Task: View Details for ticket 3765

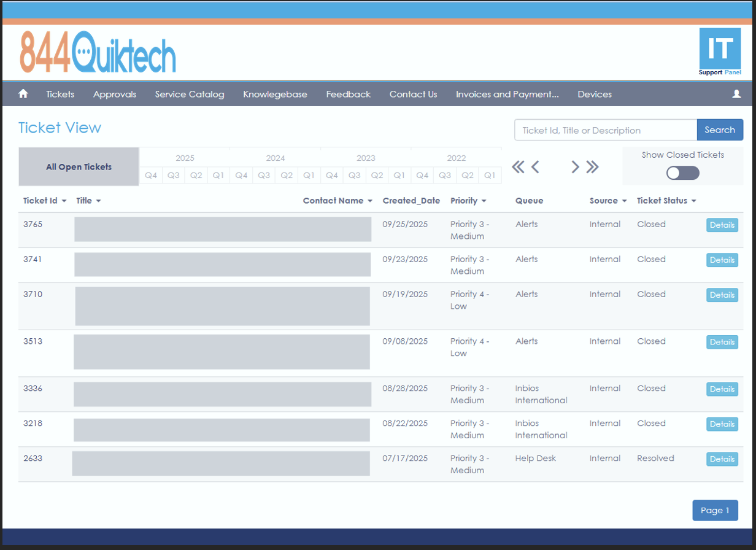Action: pos(722,225)
